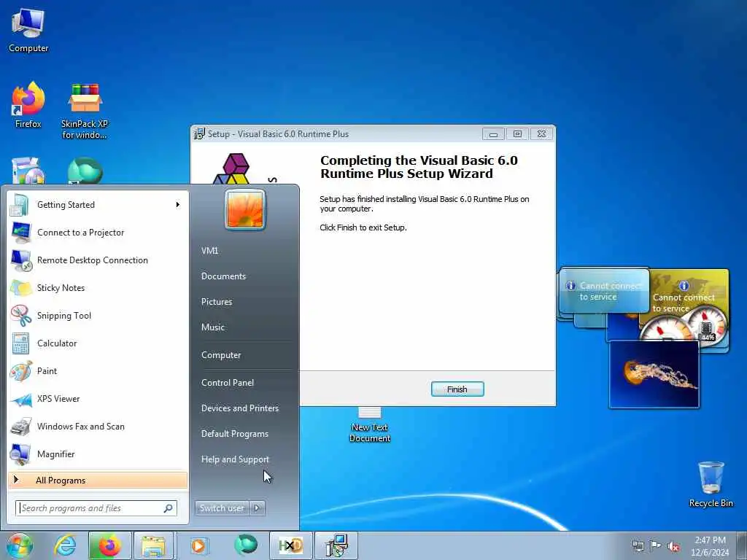Viewport: 747px width, 560px height.
Task: Select the Recycle Bin icon
Action: [711, 484]
